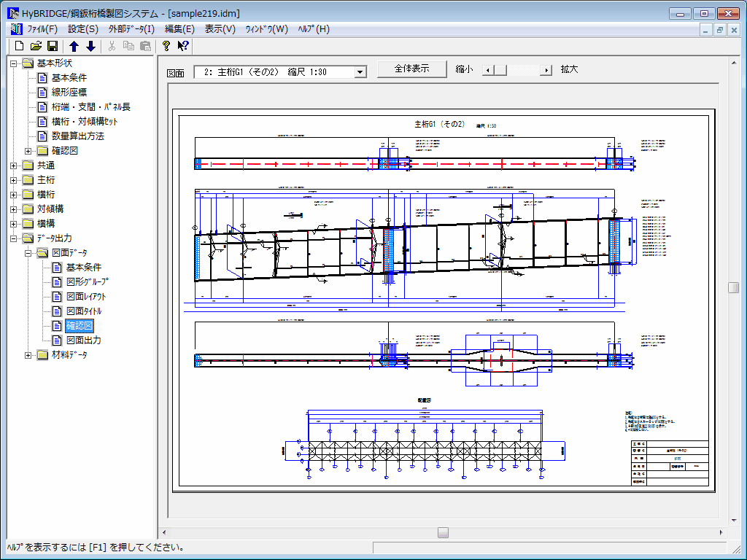Collapse the 基本形状 tree folder

tap(14, 63)
